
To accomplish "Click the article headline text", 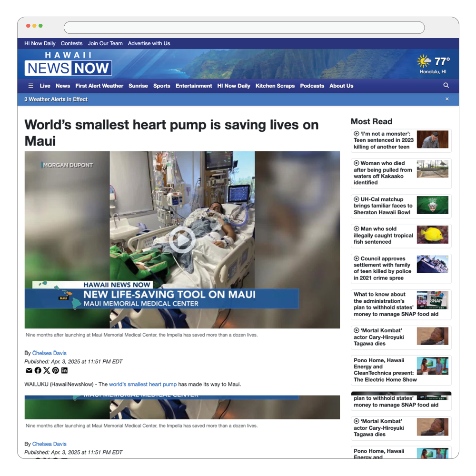I will (171, 133).
